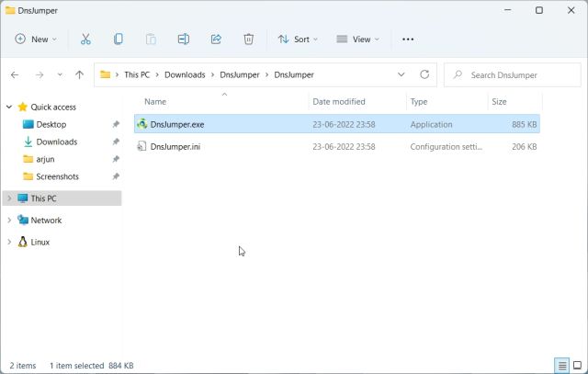The image size is (588, 374).
Task: Open the View layout dropdown
Action: click(x=357, y=39)
